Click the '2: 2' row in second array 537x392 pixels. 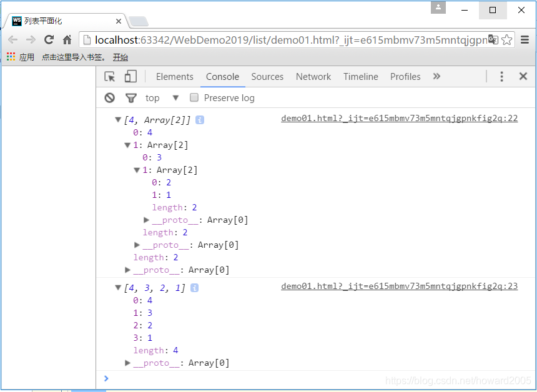tap(143, 326)
